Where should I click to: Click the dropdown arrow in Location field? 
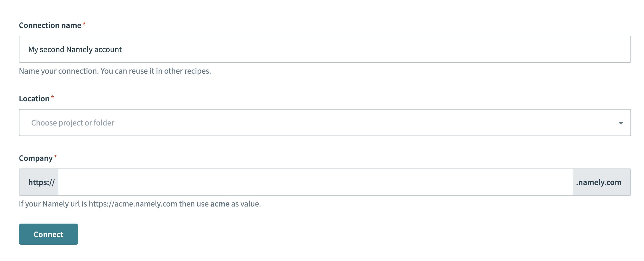(x=621, y=123)
